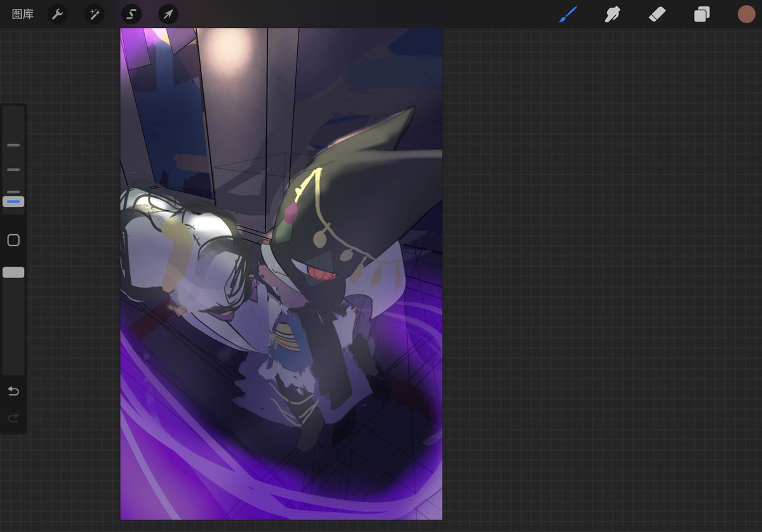Select the Brush tool

click(568, 14)
